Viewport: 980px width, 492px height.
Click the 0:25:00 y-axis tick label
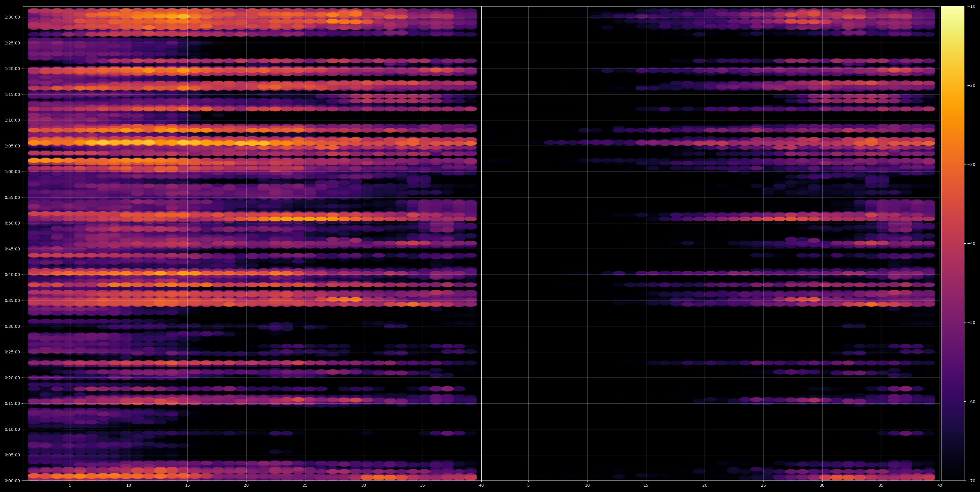point(12,352)
